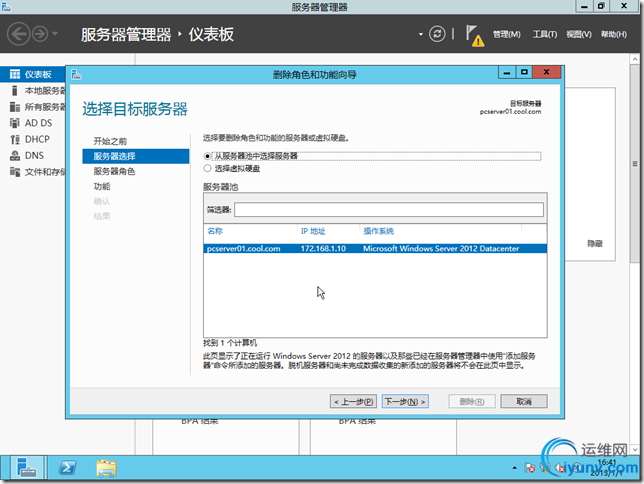Show hidden tray icons arrow
This screenshot has height=484, width=644.
click(514, 468)
